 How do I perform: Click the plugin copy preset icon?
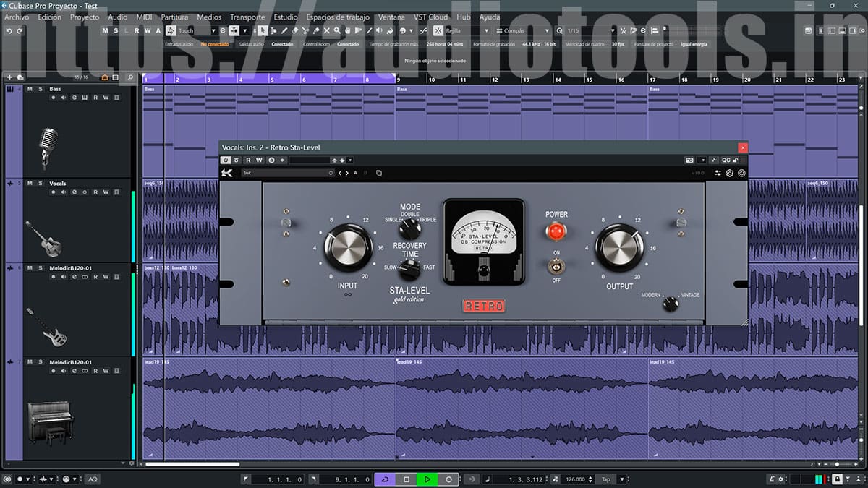click(379, 174)
